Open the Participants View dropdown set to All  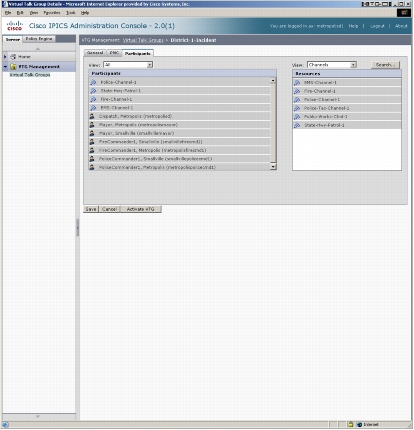tap(128, 65)
